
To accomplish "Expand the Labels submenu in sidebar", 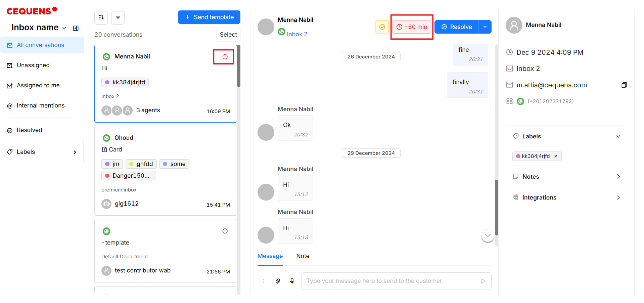I will 75,152.
